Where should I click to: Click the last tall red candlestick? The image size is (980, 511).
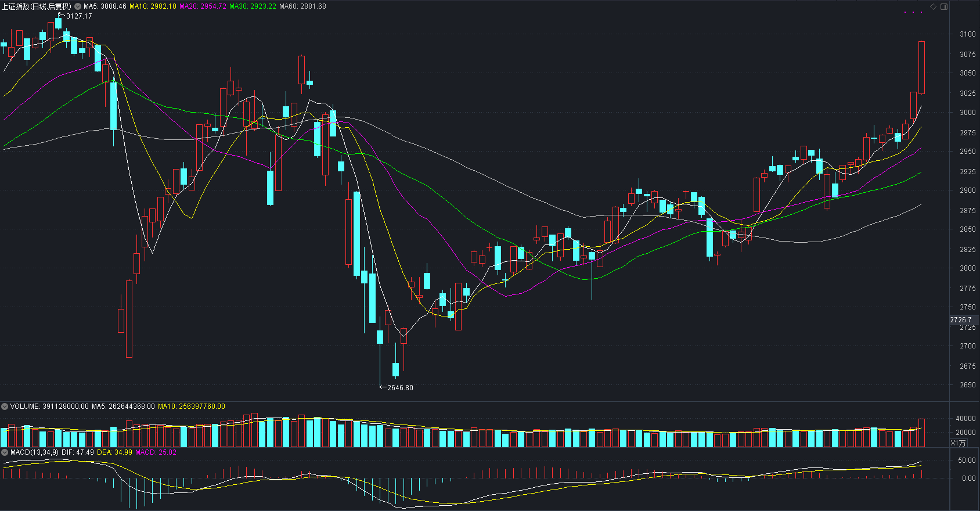921,67
